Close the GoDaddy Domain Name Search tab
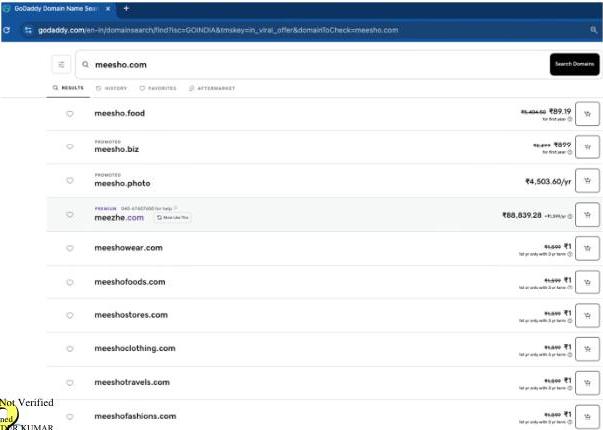The width and height of the screenshot is (603, 430). 108,8
